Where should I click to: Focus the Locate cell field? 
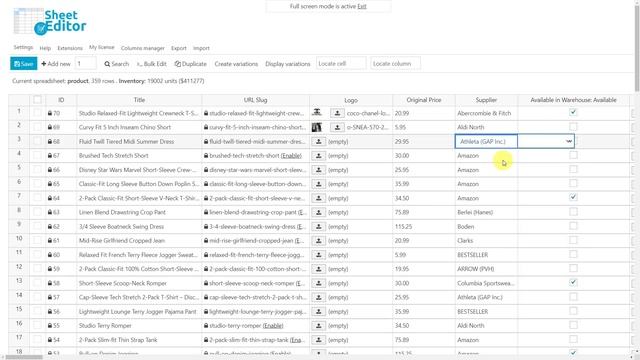pos(341,64)
